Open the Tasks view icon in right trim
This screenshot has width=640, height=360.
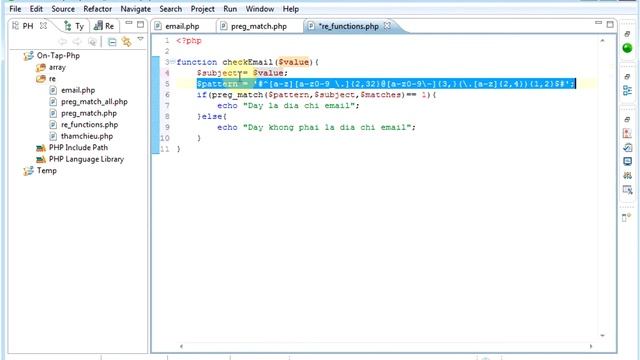click(x=627, y=147)
